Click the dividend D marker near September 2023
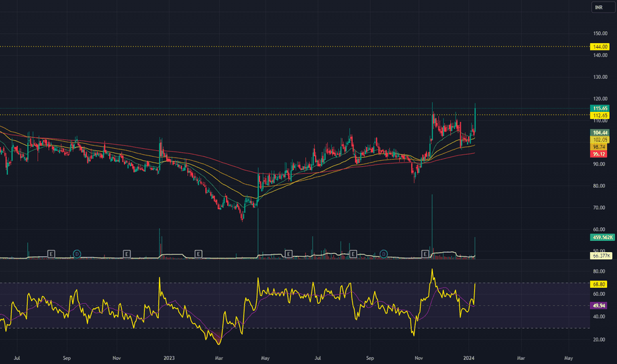The width and height of the screenshot is (617, 364). (384, 254)
